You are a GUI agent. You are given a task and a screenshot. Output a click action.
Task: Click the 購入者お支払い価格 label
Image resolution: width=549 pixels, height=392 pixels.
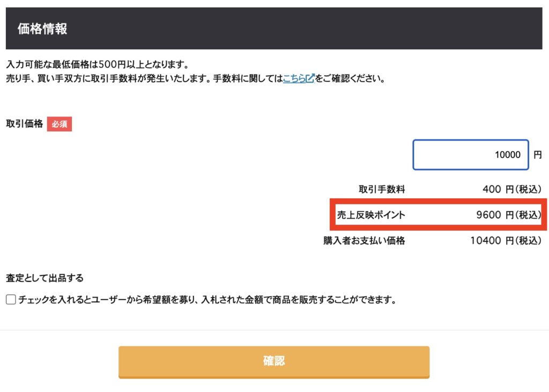tap(364, 240)
